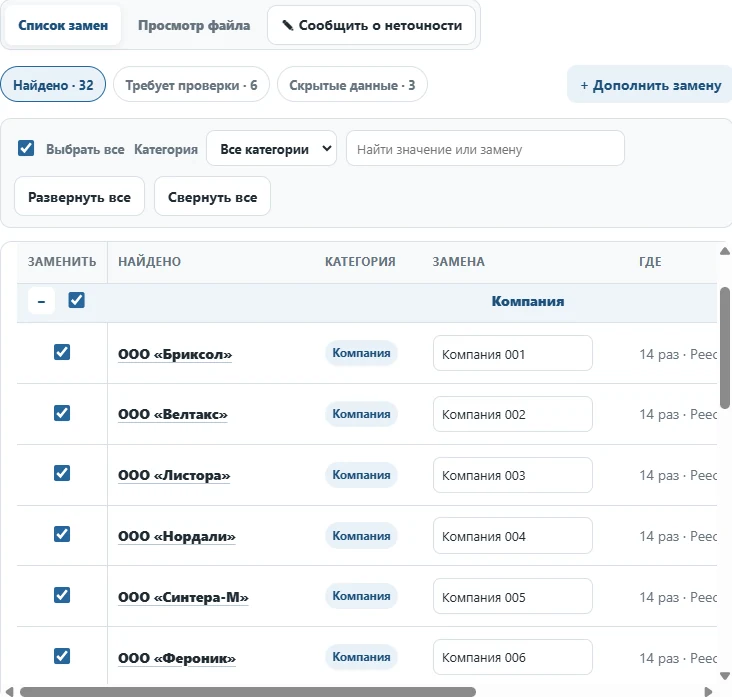Viewport: 732px width, 697px height.
Task: Toggle the Выбрать все checkbox
Action: pos(26,148)
